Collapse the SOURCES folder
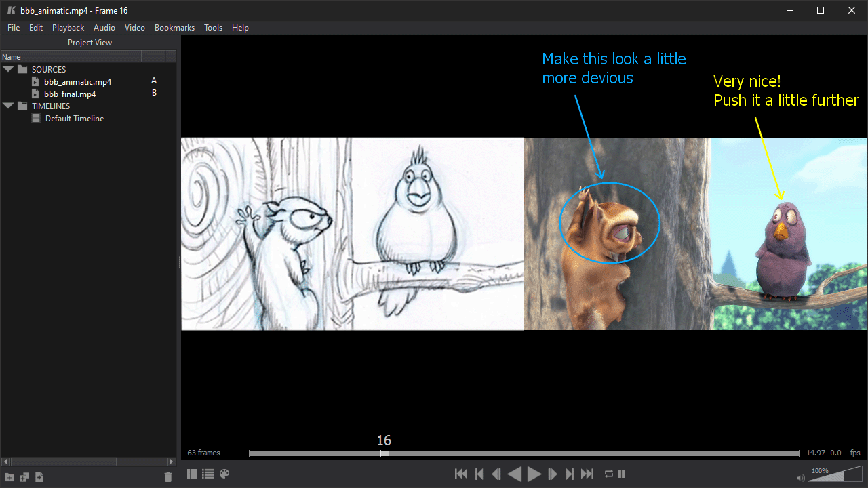The image size is (868, 488). pyautogui.click(x=8, y=69)
